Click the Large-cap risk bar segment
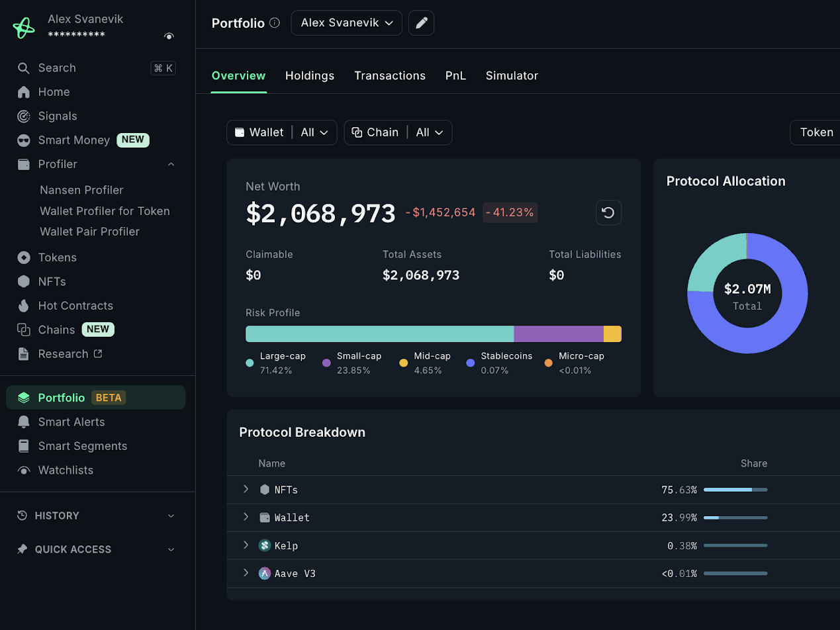The height and width of the screenshot is (630, 840). (x=380, y=334)
